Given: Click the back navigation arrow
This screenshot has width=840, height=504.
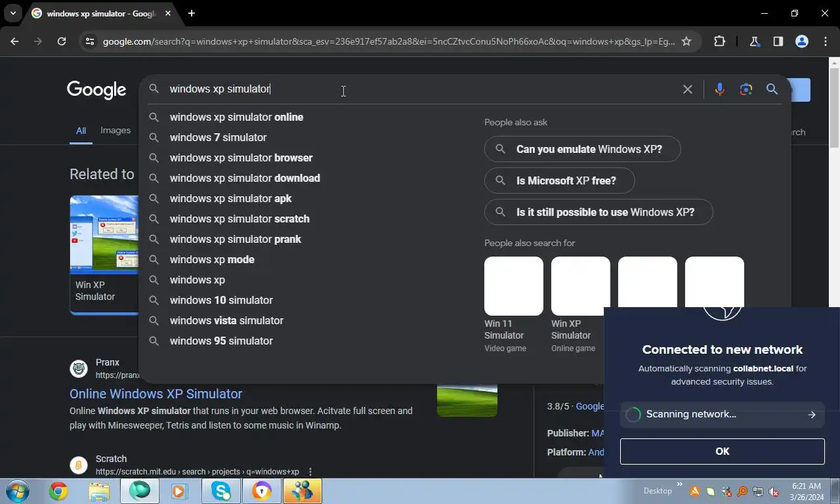Looking at the screenshot, I should coord(14,41).
